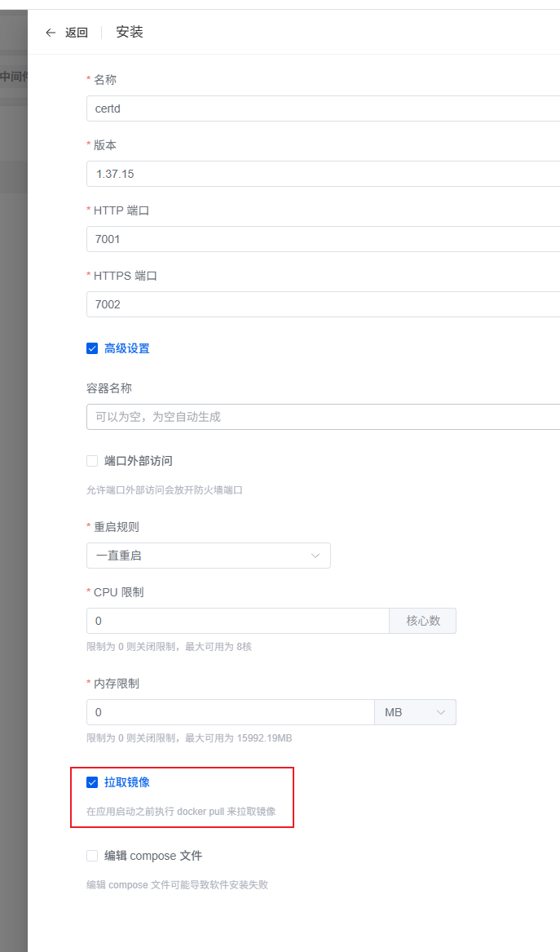Click the CPU 限制 input field

pyautogui.click(x=237, y=621)
